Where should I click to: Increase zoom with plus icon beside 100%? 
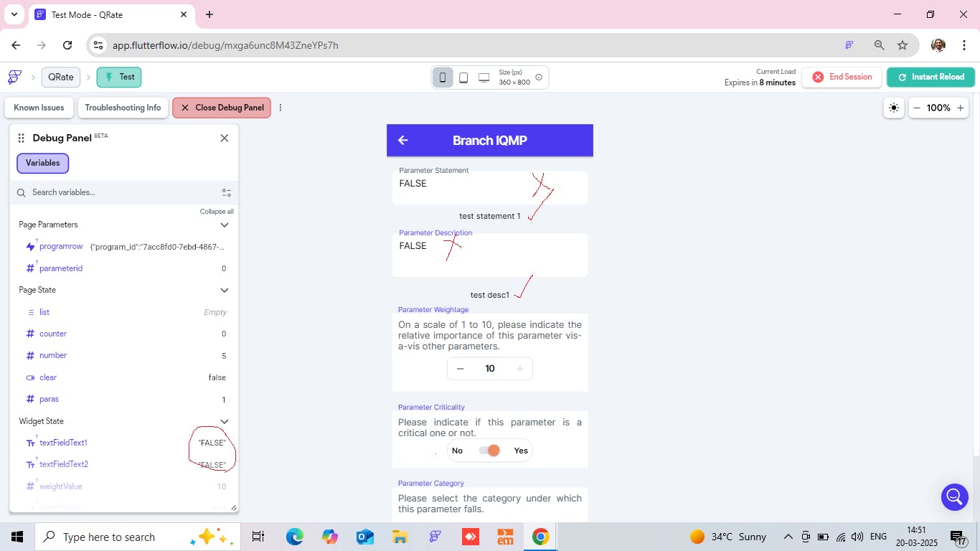[x=960, y=108]
